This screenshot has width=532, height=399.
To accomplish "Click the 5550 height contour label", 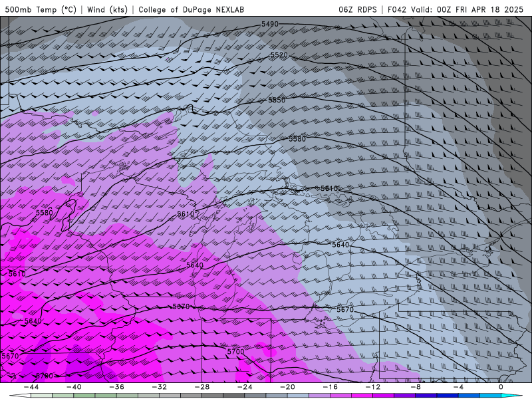I will pyautogui.click(x=277, y=100).
